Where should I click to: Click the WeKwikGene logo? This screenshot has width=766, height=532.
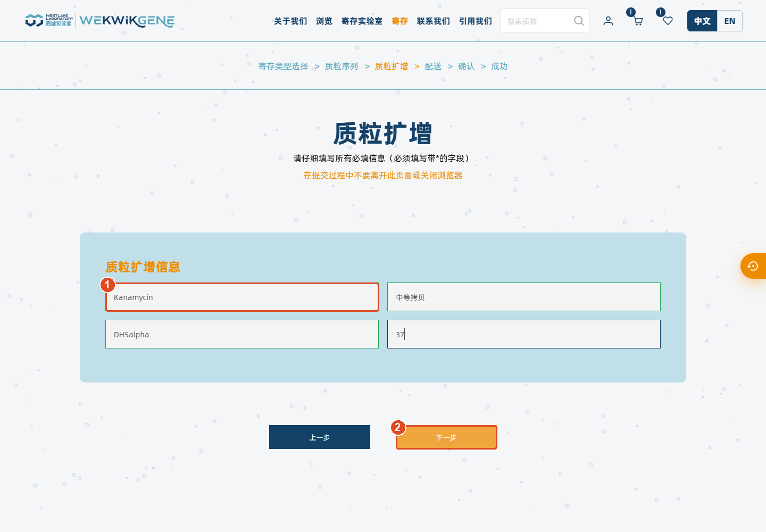click(x=100, y=21)
